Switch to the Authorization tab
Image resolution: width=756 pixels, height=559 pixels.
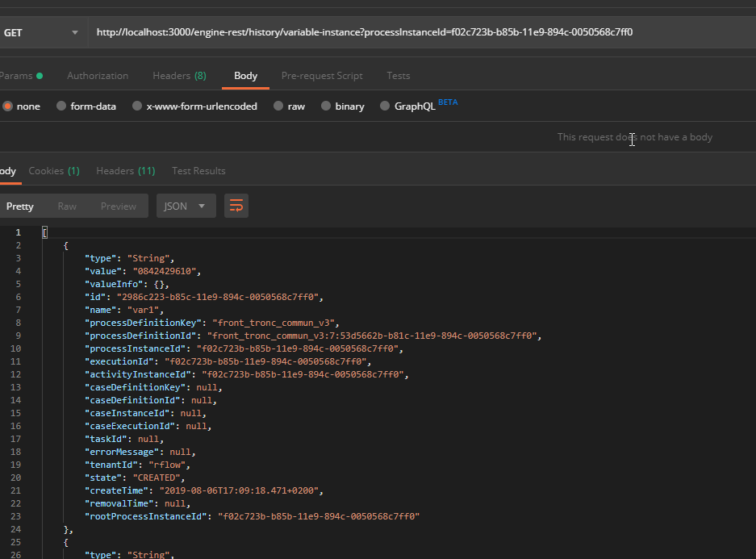[x=98, y=76]
